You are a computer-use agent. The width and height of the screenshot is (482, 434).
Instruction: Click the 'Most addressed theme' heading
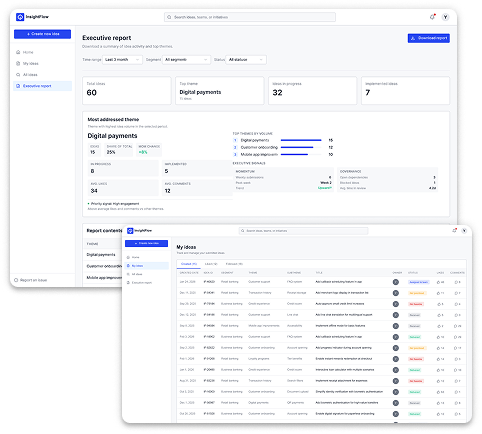113,119
